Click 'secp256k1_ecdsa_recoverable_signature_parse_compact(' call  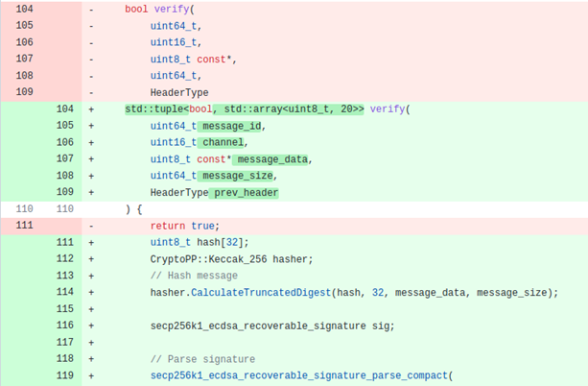(302, 375)
